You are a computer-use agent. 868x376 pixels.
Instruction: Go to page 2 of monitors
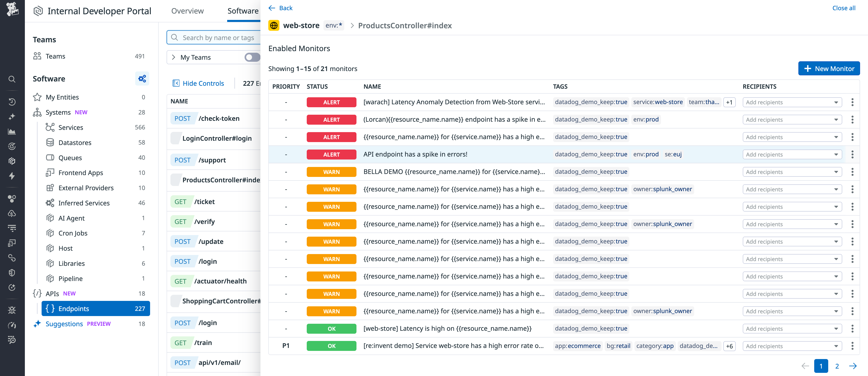[837, 366]
